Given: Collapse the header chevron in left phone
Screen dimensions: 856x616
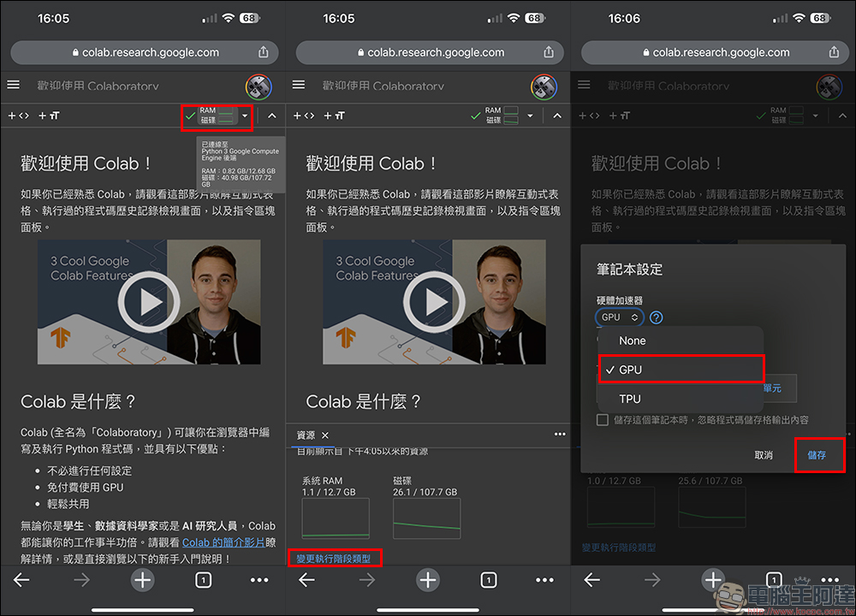Looking at the screenshot, I should click(272, 115).
